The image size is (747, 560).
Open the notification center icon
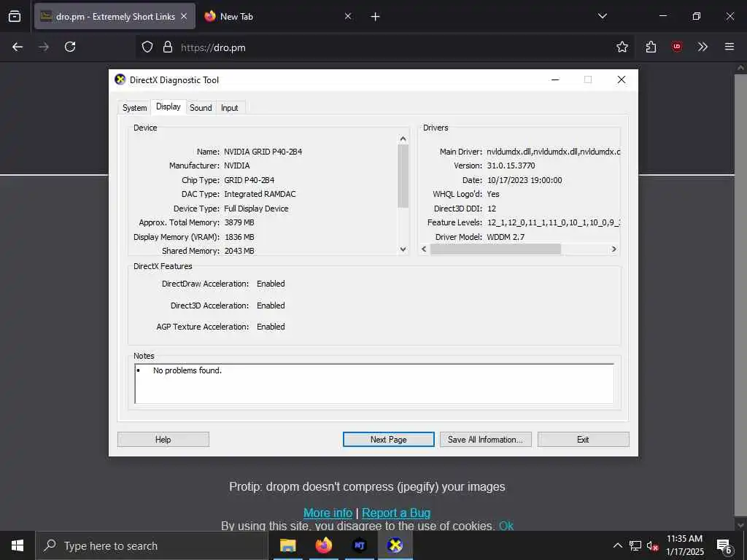[x=724, y=546]
